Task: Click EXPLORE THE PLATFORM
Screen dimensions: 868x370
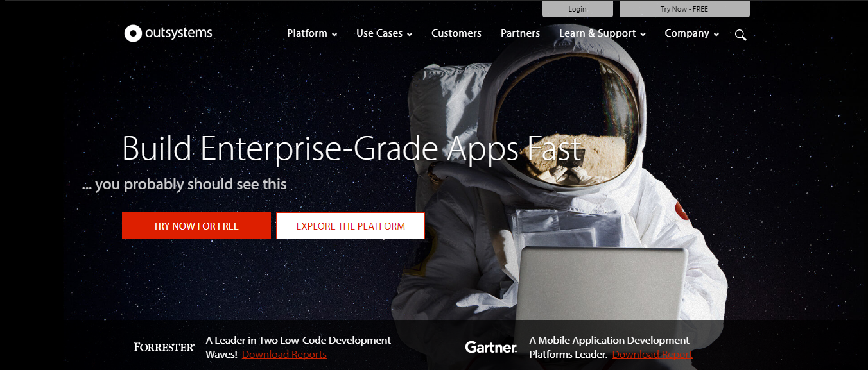Action: [350, 226]
